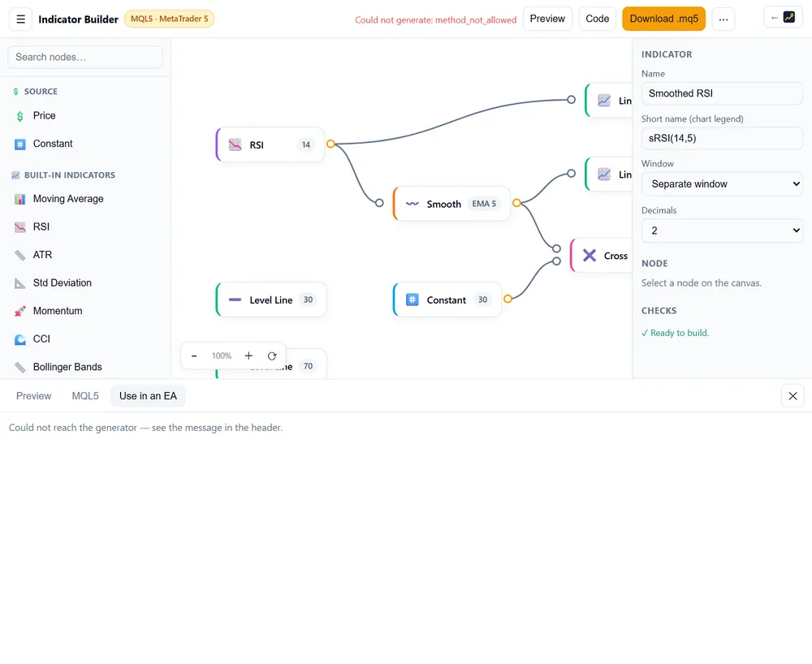
Task: Choose the Momentum rocket icon
Action: click(x=19, y=311)
